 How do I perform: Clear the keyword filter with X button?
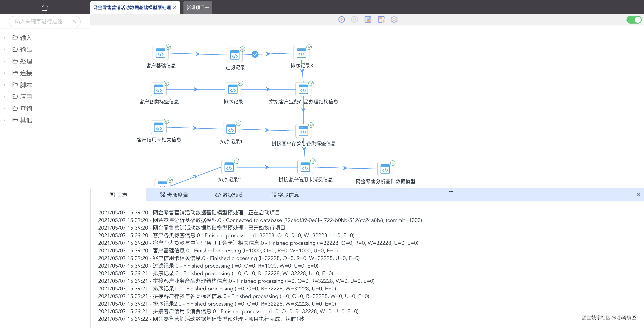(x=74, y=21)
